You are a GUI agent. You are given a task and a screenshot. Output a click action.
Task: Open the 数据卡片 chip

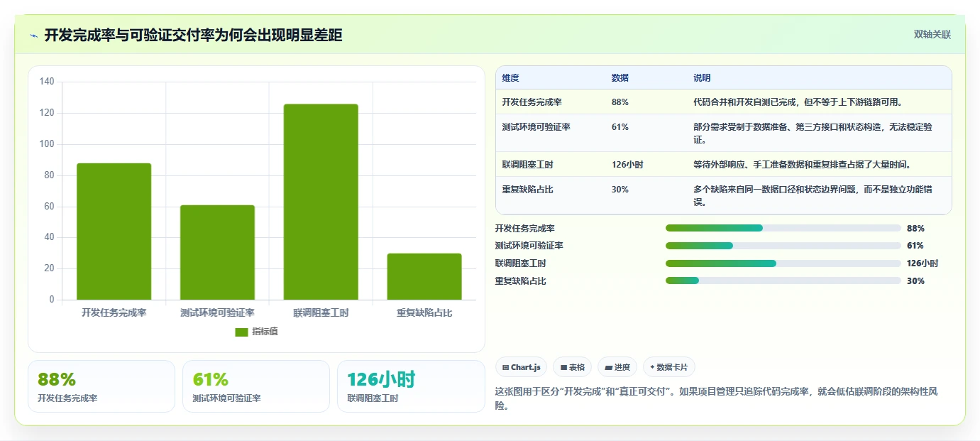669,367
